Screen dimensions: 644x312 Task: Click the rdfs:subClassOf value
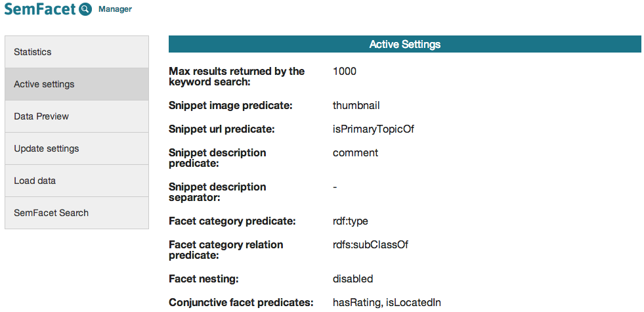tap(371, 244)
